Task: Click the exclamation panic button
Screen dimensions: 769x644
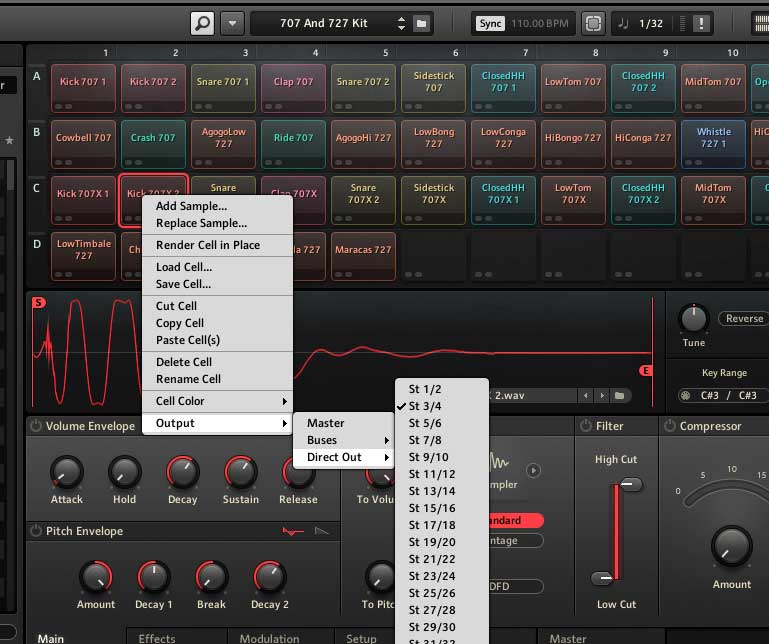Action: (701, 23)
